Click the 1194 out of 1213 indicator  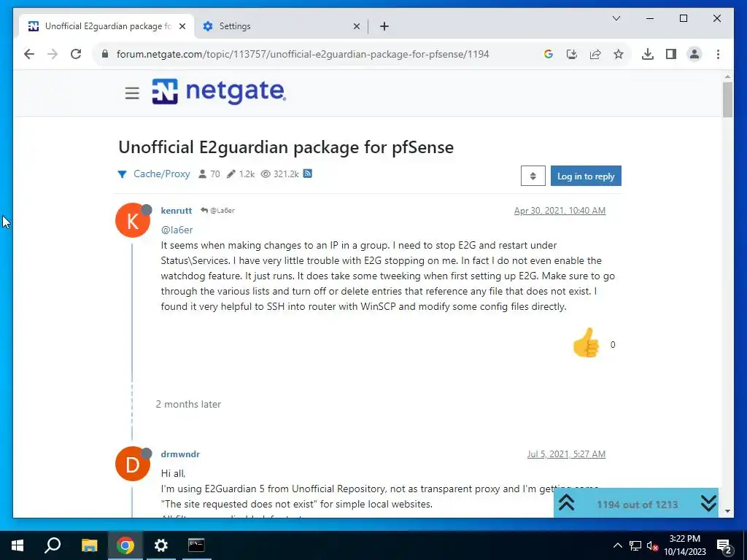click(x=637, y=505)
